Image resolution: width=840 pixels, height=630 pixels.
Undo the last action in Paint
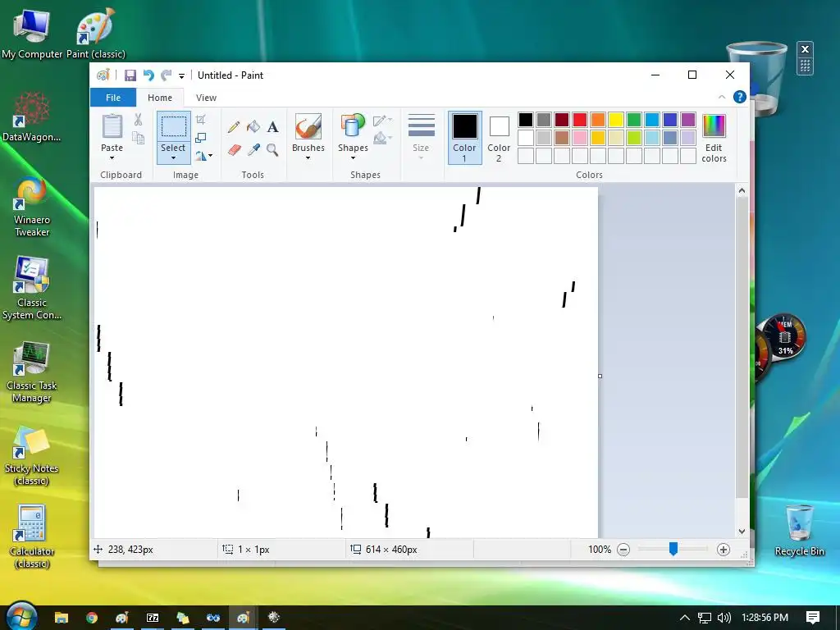(x=148, y=75)
